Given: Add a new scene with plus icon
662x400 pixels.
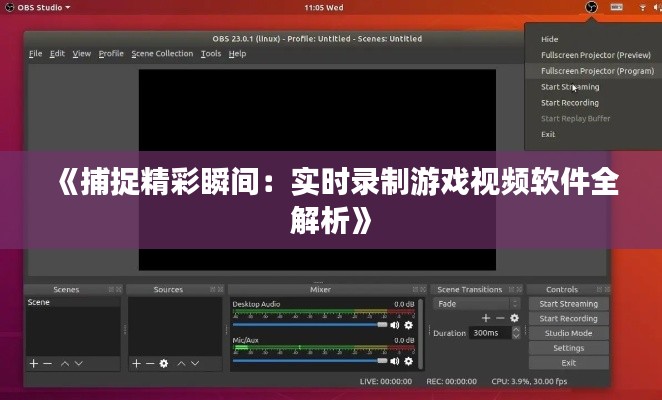Looking at the screenshot, I should [34, 363].
